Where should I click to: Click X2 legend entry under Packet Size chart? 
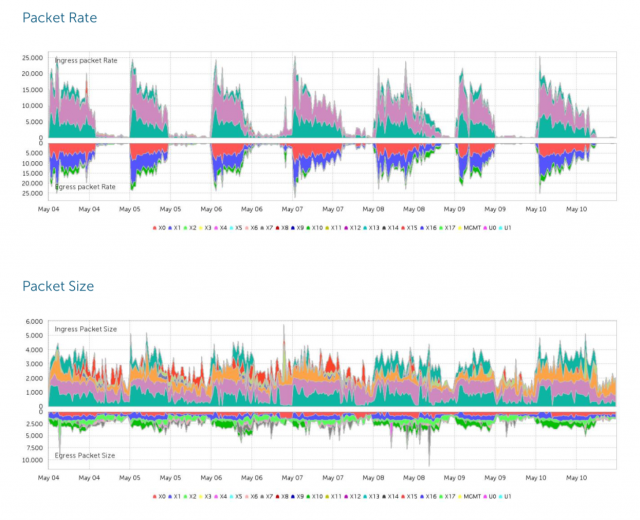click(x=190, y=496)
